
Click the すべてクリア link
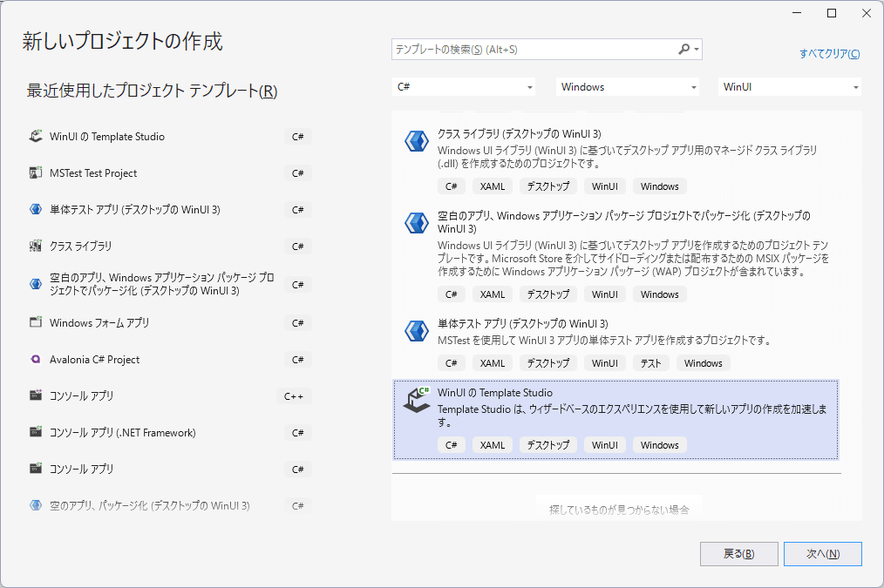[x=829, y=53]
